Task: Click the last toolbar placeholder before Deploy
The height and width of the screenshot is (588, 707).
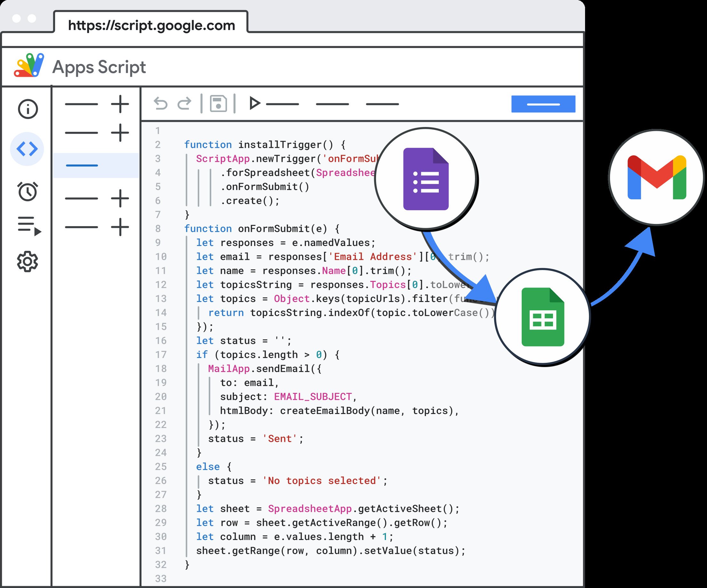Action: pyautogui.click(x=382, y=104)
